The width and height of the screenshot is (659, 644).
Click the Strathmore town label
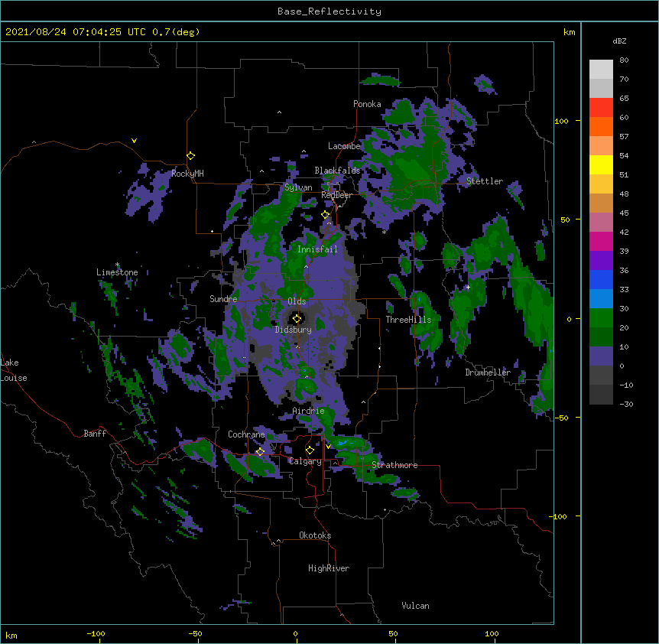pyautogui.click(x=394, y=465)
